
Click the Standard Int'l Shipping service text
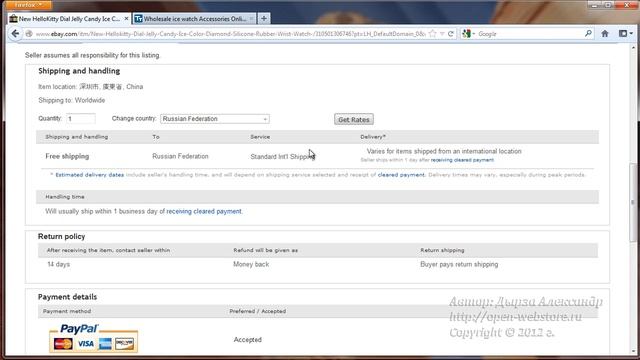282,157
